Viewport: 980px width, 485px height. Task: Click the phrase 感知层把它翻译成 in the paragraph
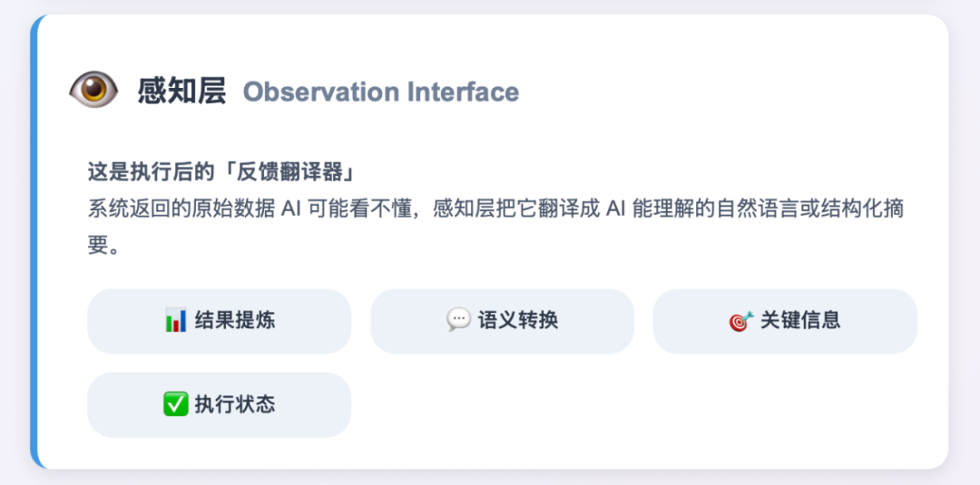(x=513, y=209)
